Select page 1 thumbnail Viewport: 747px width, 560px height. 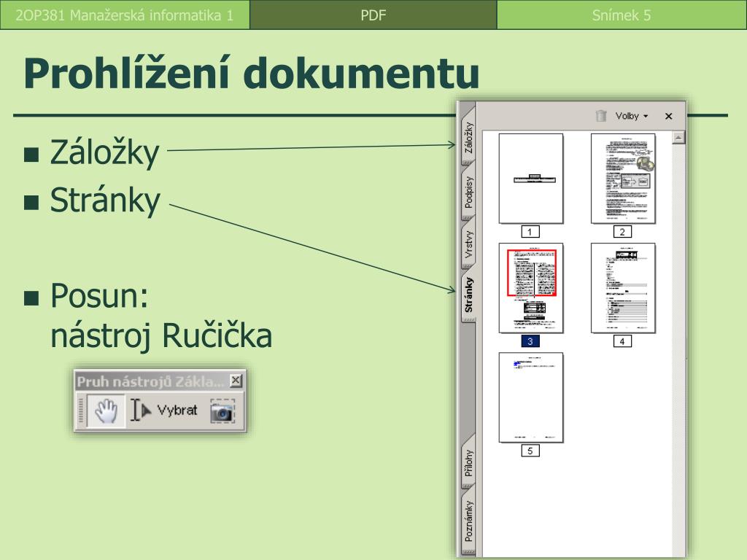pyautogui.click(x=531, y=179)
